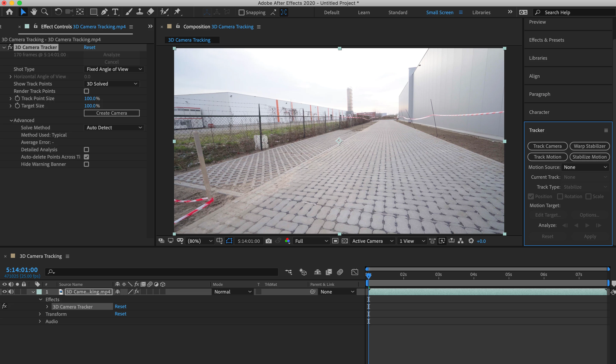Switch to the Standard workspace
This screenshot has height=364, width=616.
pos(398,12)
